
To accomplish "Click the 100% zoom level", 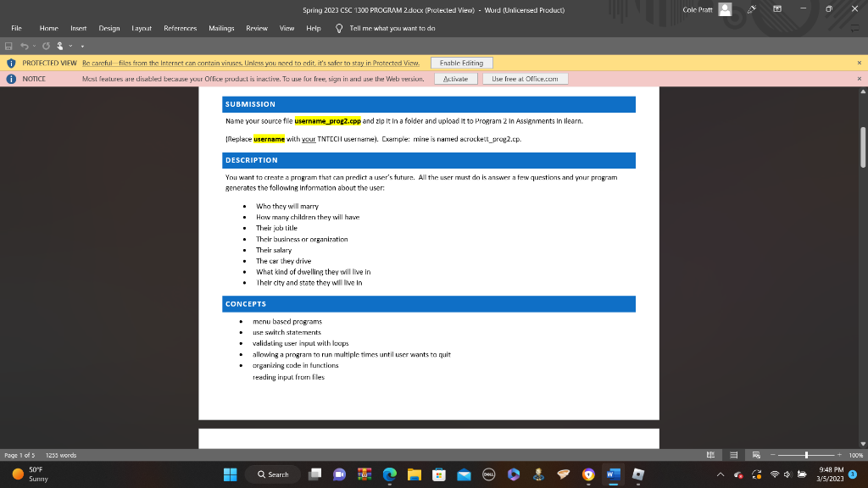I will tap(856, 455).
